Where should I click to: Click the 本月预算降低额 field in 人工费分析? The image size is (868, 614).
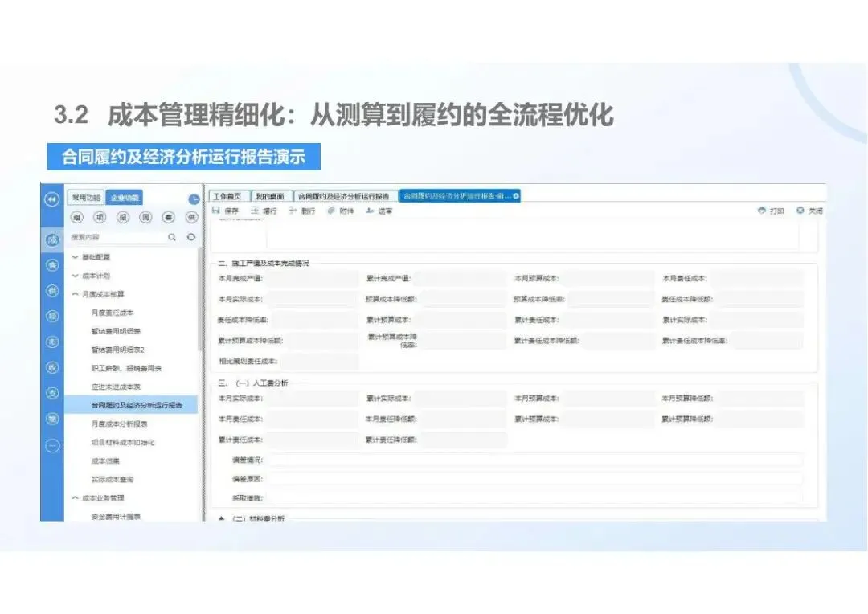(760, 398)
